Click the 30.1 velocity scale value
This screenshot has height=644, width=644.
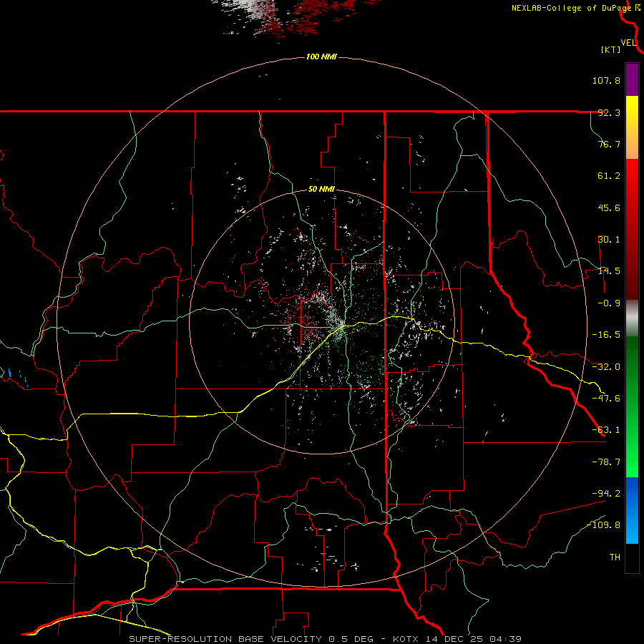[x=609, y=240]
